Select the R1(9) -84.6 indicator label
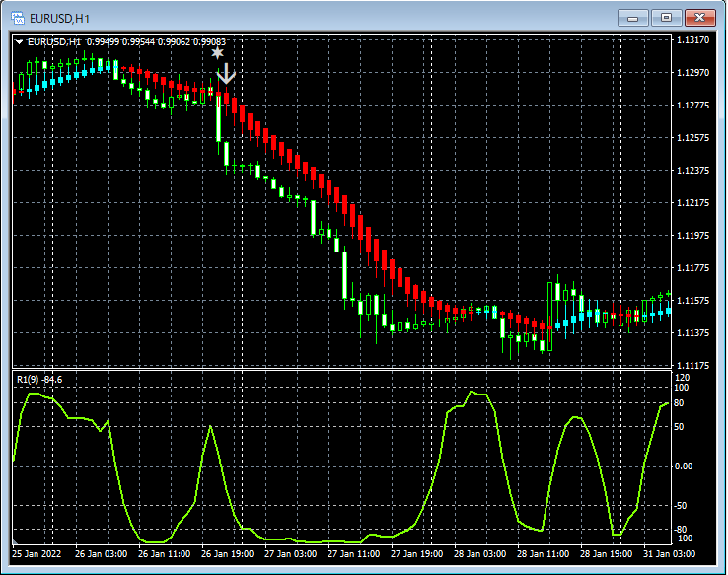728x575 pixels. point(39,380)
